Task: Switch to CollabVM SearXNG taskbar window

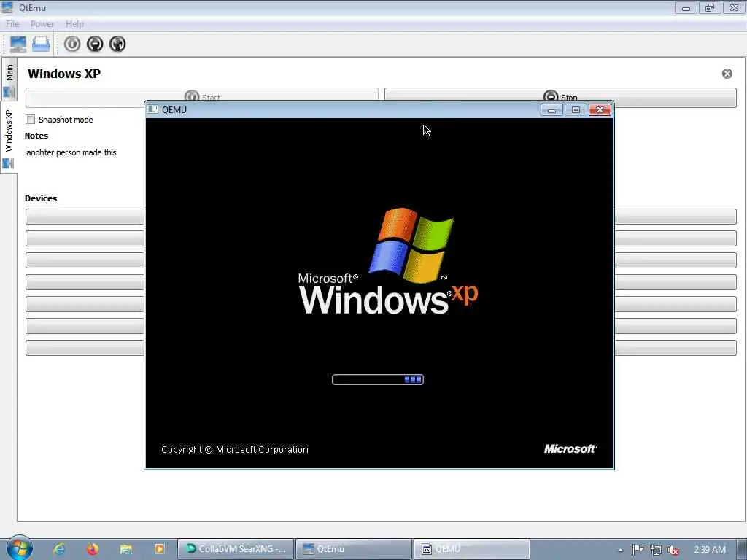Action: click(236, 549)
